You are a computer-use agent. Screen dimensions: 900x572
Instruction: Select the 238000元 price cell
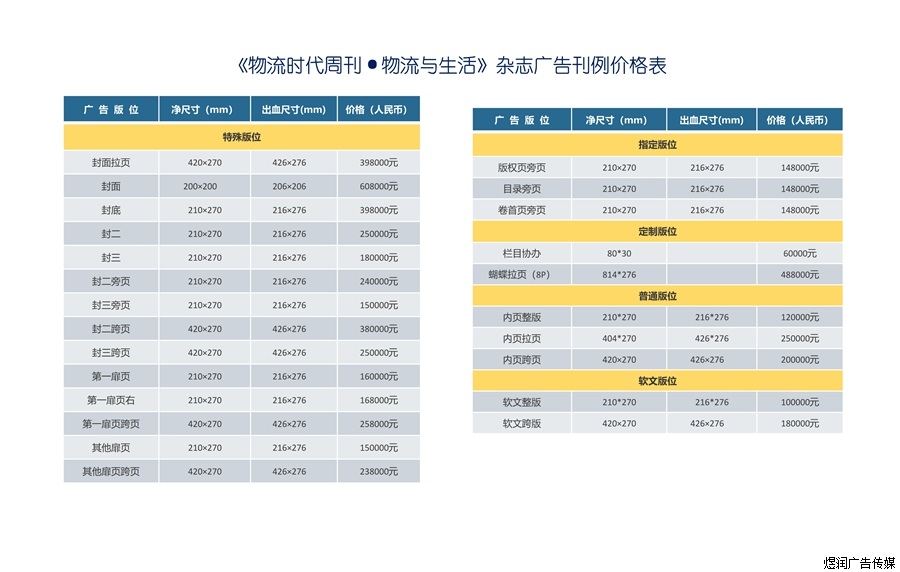[379, 472]
